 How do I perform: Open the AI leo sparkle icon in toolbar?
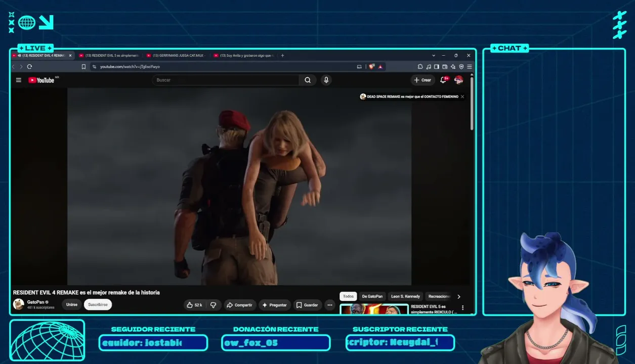pyautogui.click(x=453, y=67)
